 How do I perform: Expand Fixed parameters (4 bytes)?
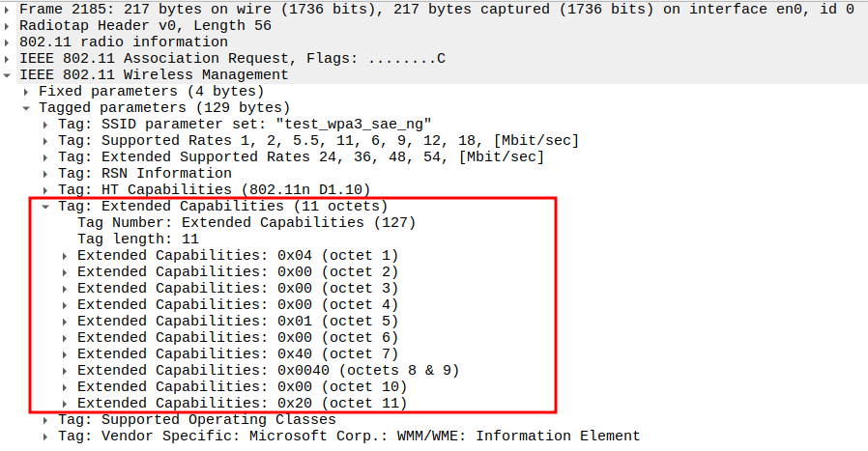pos(27,91)
